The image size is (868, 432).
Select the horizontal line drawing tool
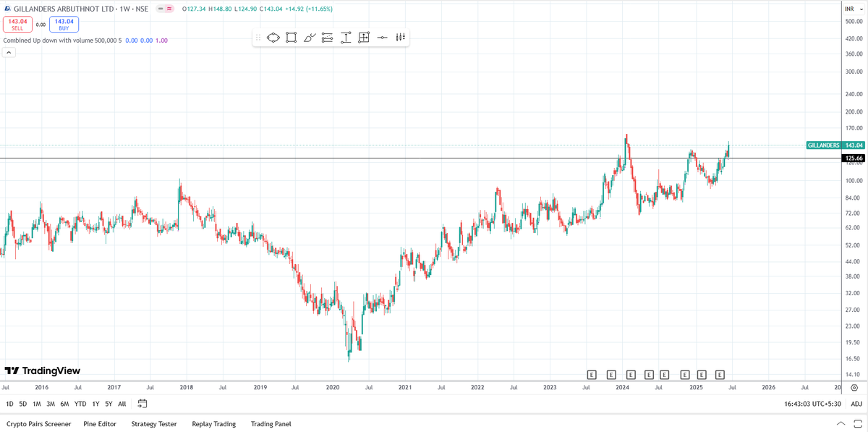coord(382,38)
